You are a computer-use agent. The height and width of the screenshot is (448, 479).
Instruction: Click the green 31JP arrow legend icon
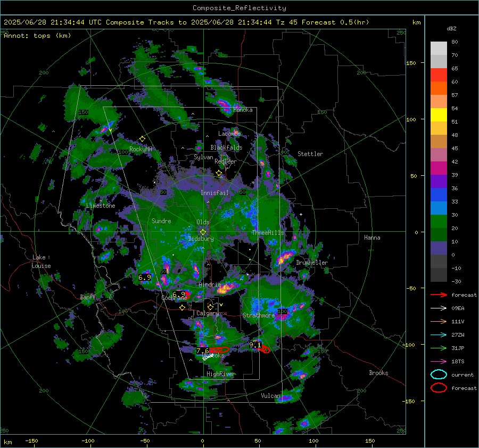439,348
